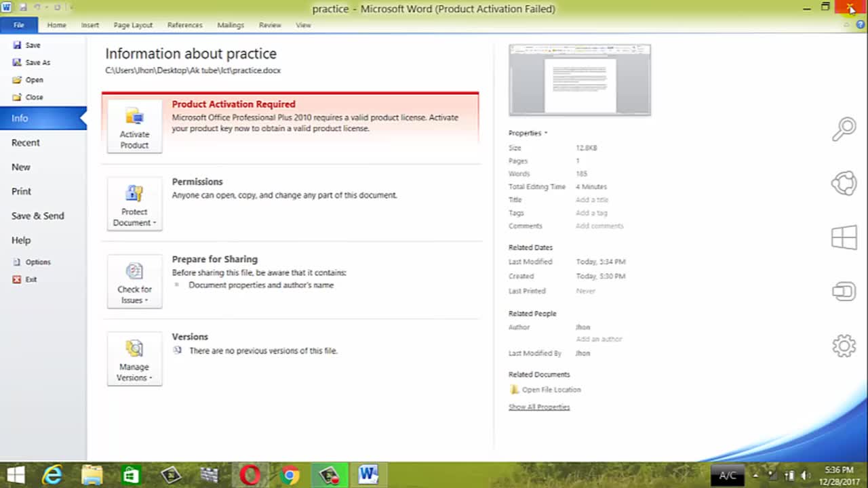This screenshot has width=868, height=488.
Task: Click Quick Access Save icon in title bar
Action: pos(22,8)
